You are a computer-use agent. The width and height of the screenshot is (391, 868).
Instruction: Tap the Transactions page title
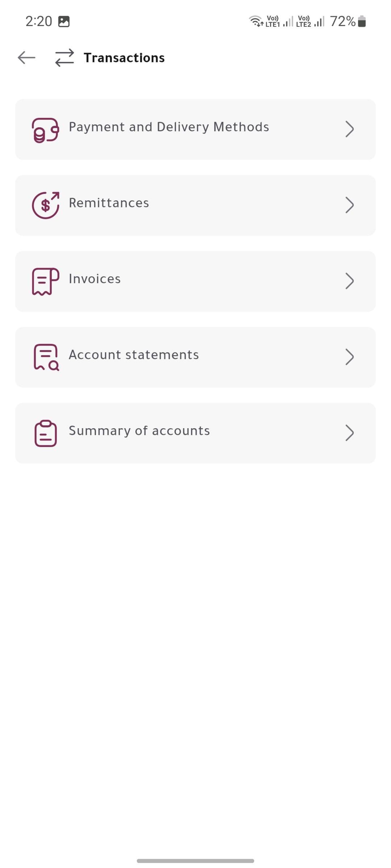coord(124,58)
